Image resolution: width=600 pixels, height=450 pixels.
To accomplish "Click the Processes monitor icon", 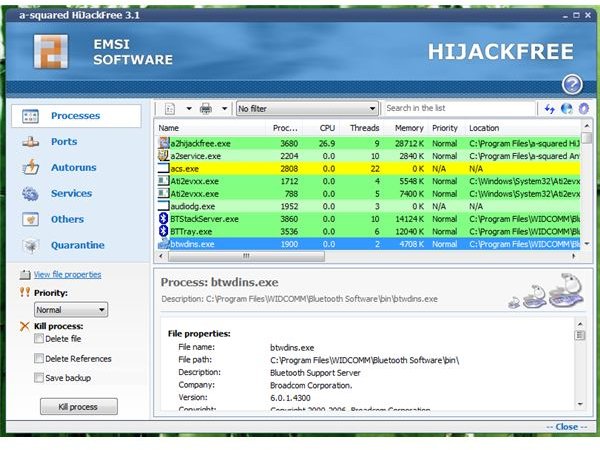I will pyautogui.click(x=30, y=116).
